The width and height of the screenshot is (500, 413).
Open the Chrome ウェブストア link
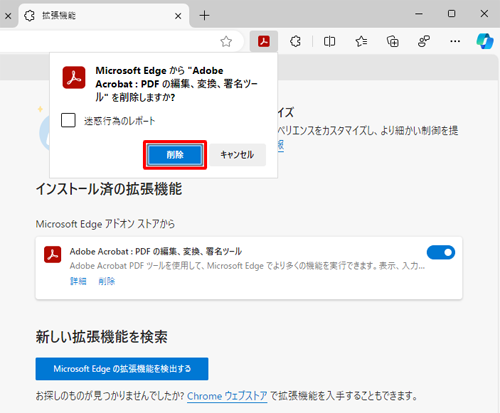click(227, 396)
